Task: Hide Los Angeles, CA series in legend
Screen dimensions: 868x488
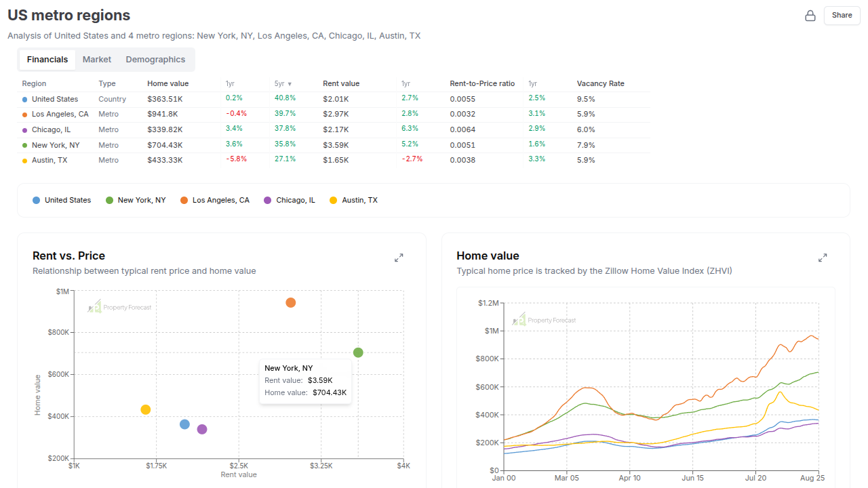Action: 214,200
